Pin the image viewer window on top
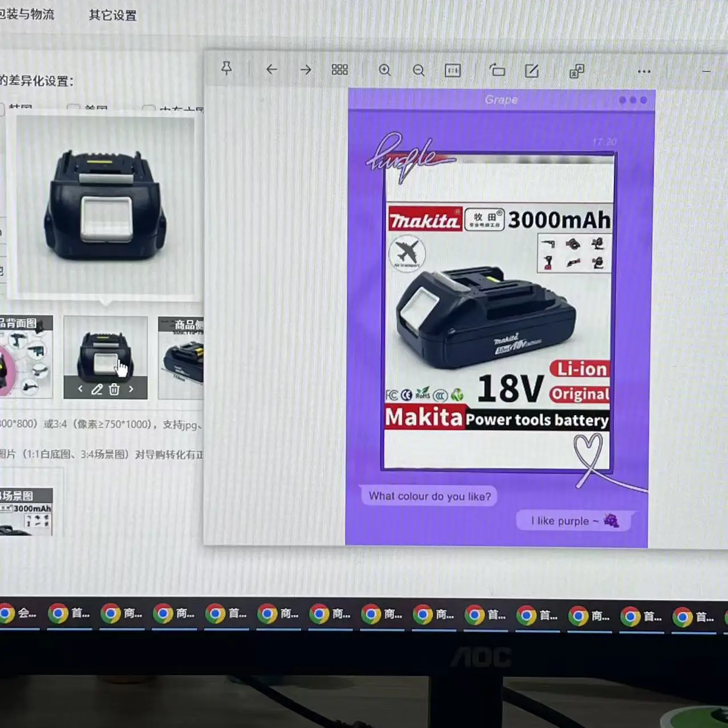 (x=227, y=68)
